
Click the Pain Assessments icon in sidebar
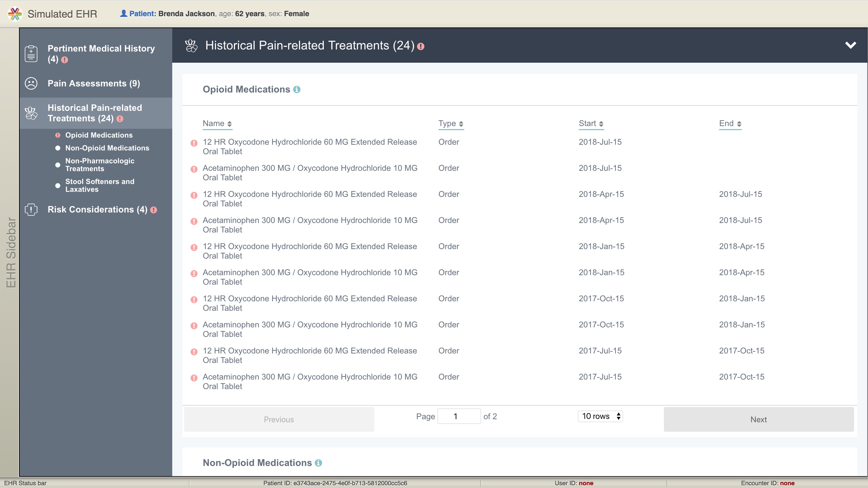(x=31, y=83)
